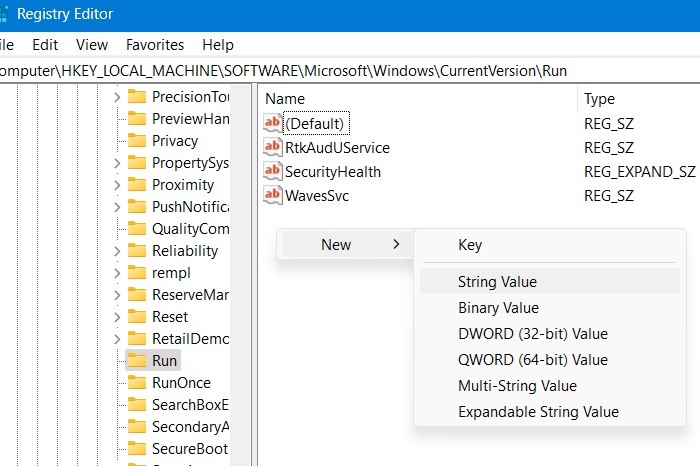700x466 pixels.
Task: Click the Proximity folder icon
Action: [137, 184]
